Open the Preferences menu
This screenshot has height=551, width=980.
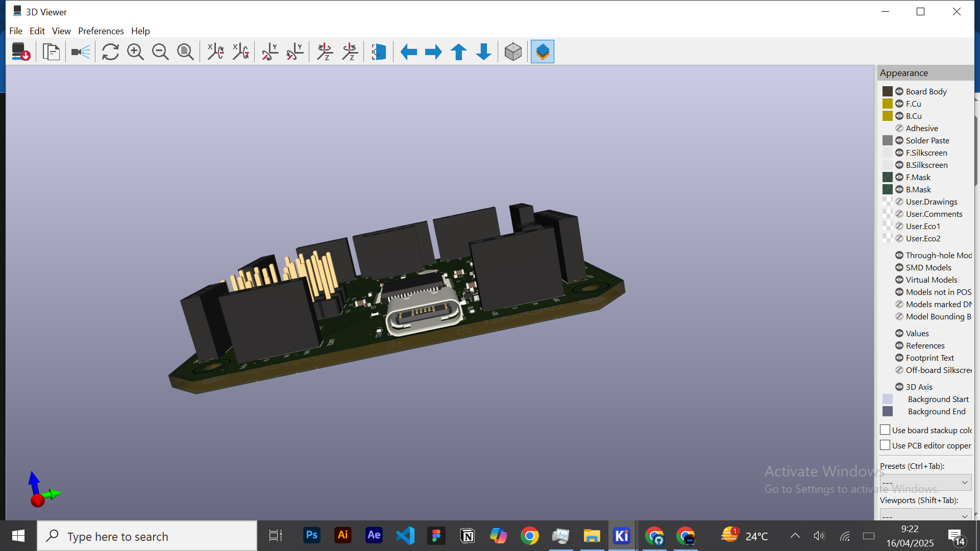(x=101, y=31)
